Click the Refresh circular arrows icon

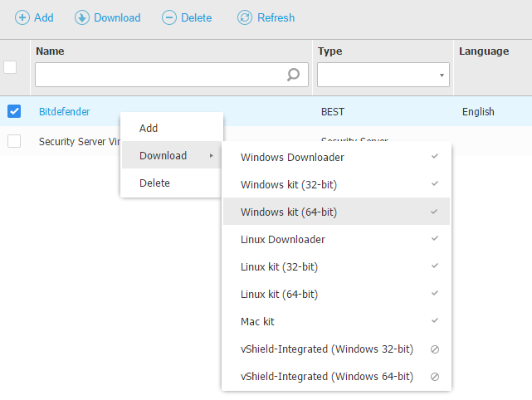[x=244, y=17]
